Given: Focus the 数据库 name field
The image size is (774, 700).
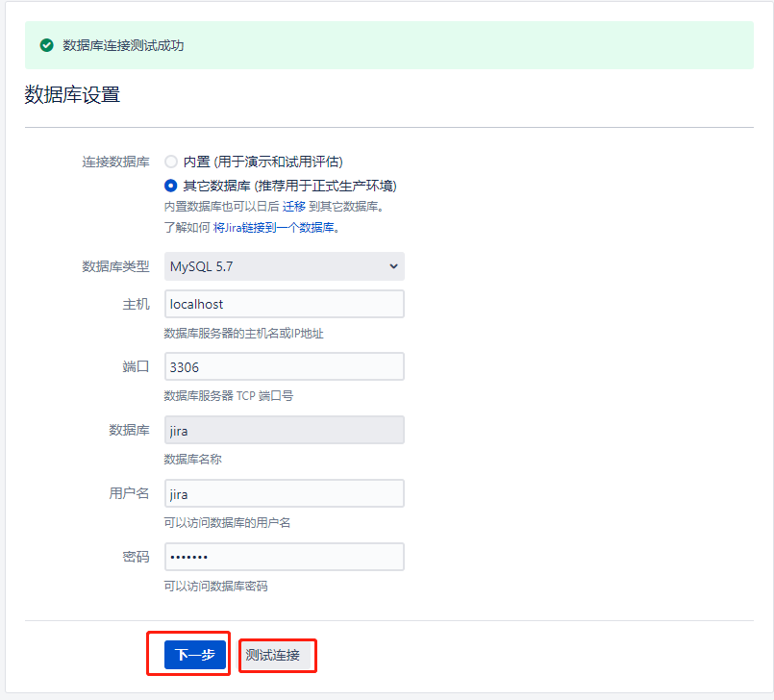Looking at the screenshot, I should point(285,430).
